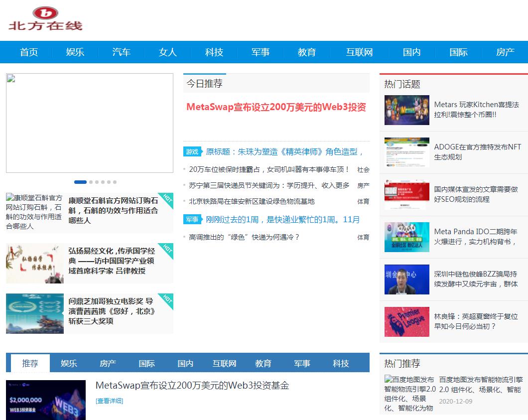Go to 教育 in the top navigation bar
Image resolution: width=528 pixels, height=420 pixels.
pos(307,52)
